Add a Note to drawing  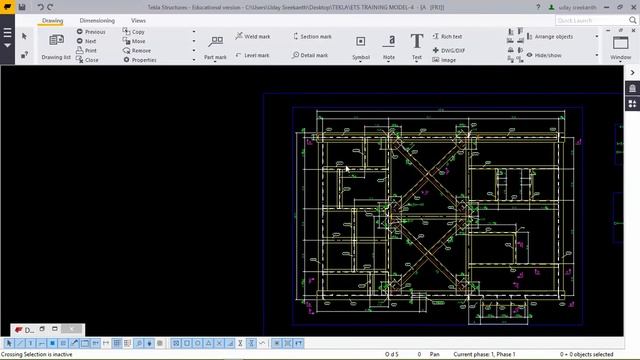[x=389, y=47]
